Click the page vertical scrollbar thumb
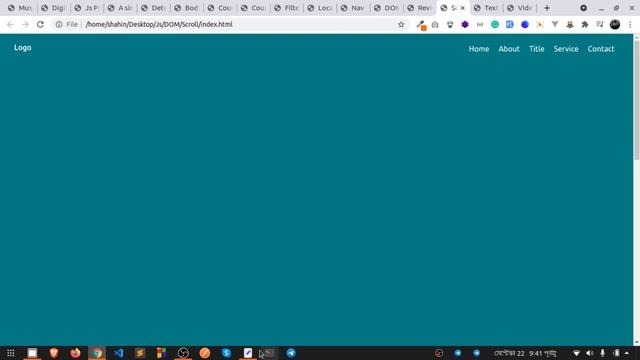The image size is (640, 360). (x=636, y=100)
